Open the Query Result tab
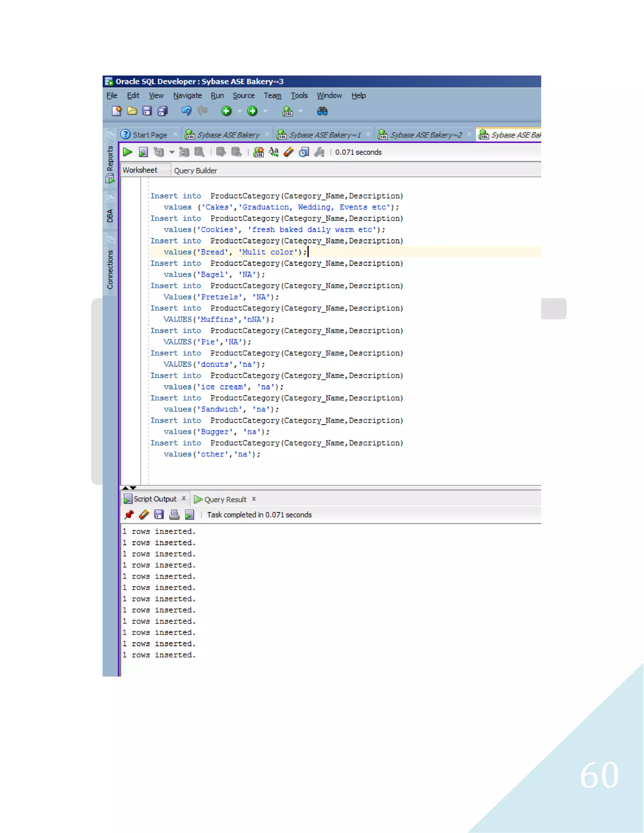 (225, 500)
